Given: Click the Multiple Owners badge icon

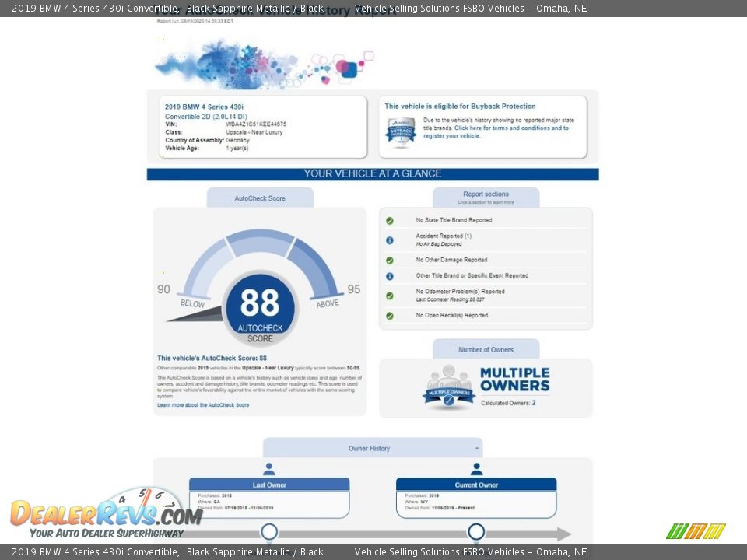Looking at the screenshot, I should pos(448,387).
